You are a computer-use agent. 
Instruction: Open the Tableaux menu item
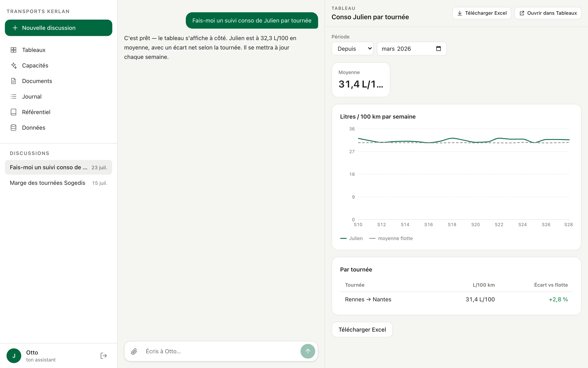point(59,50)
